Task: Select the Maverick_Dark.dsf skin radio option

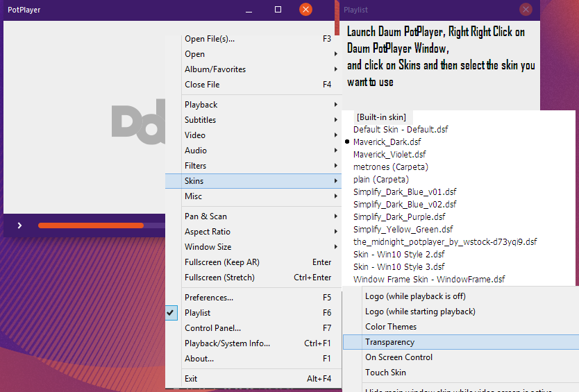Action: tap(382, 142)
